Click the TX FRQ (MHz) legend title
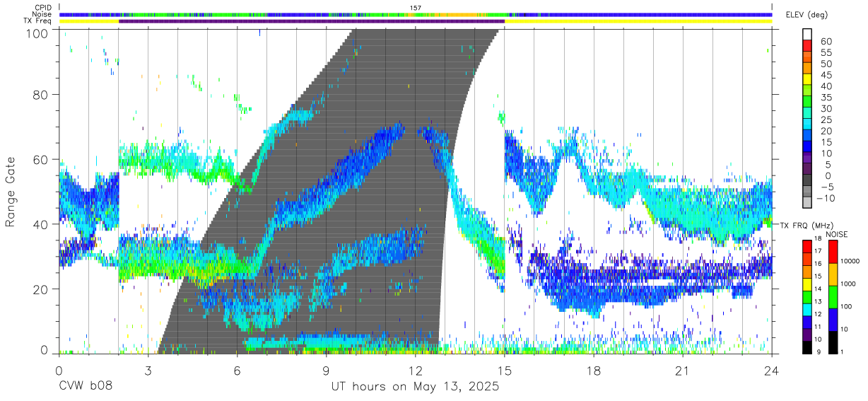 (x=807, y=225)
